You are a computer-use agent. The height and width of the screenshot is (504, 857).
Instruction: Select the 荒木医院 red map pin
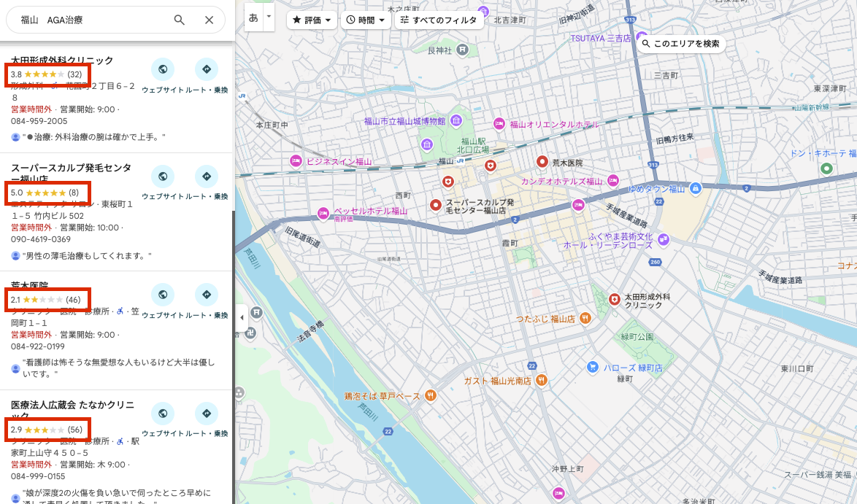pos(542,162)
